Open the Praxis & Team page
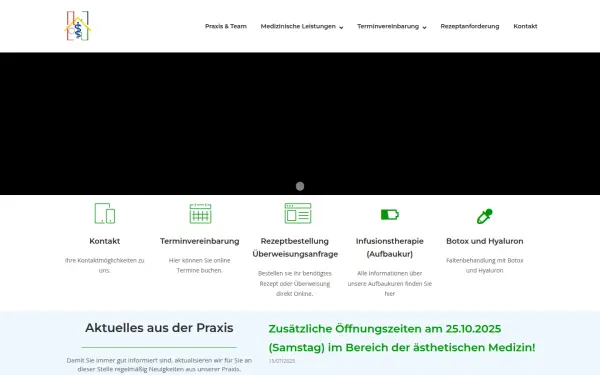Screen dimensions: 600x375 point(226,26)
